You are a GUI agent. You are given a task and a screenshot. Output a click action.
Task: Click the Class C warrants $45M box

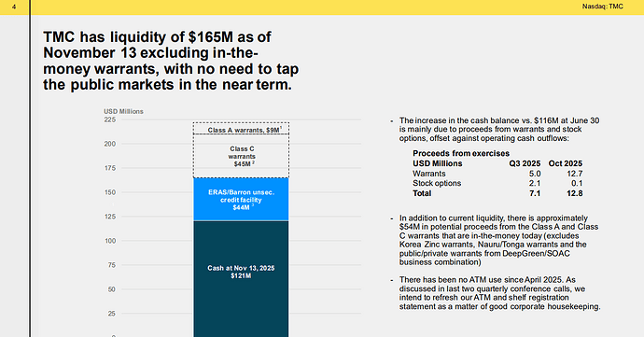coord(241,156)
